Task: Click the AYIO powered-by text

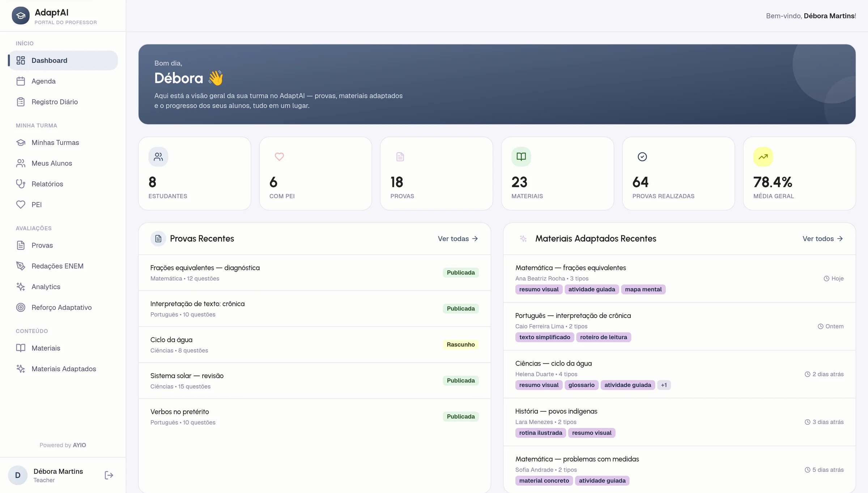Action: pyautogui.click(x=79, y=445)
